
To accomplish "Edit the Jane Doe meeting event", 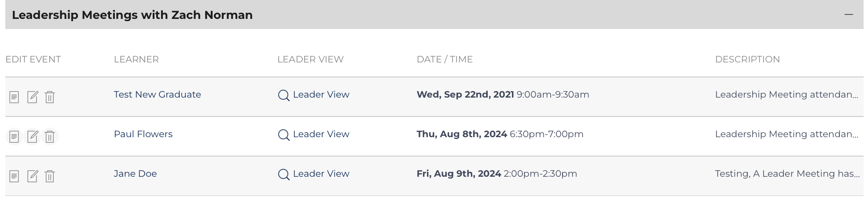I will [x=32, y=176].
